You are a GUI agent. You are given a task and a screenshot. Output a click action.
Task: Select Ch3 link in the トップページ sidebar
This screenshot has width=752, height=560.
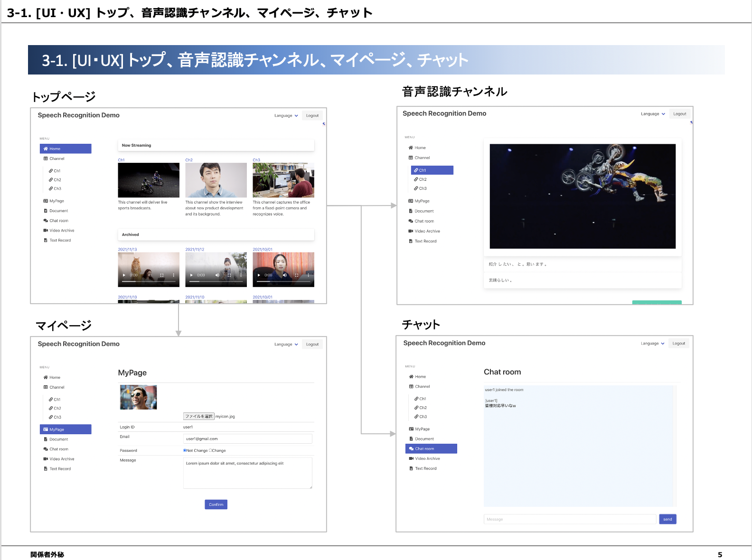click(55, 188)
